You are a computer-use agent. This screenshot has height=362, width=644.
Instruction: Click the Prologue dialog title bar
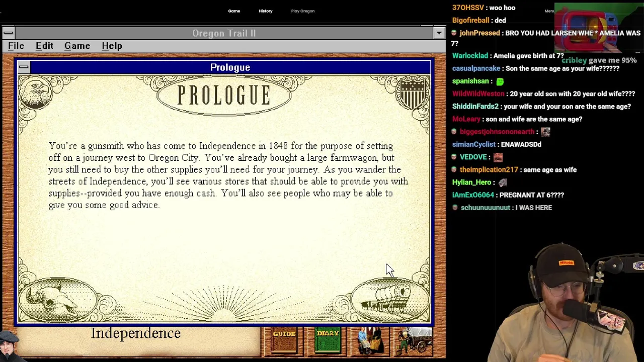[230, 67]
